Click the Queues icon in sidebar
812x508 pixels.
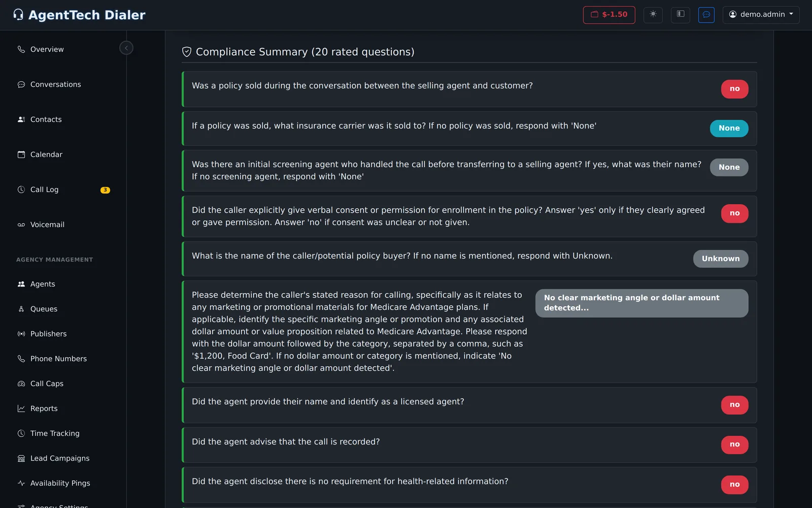click(x=21, y=309)
